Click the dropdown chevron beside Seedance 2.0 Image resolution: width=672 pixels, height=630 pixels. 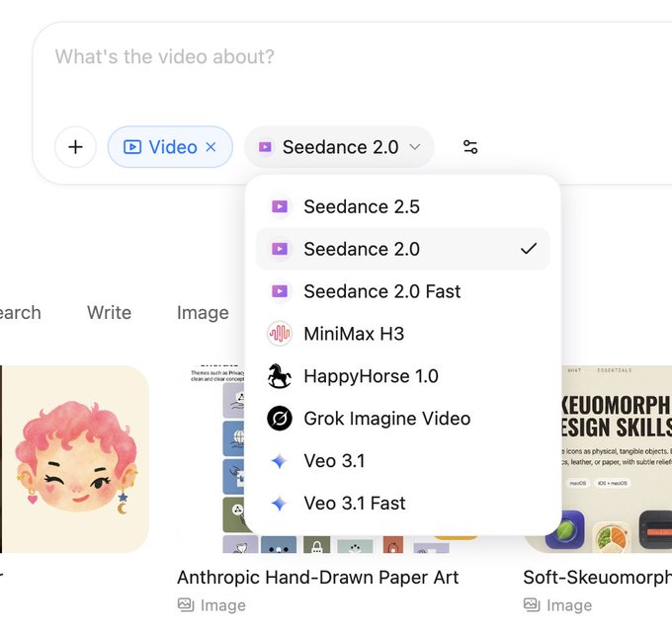[x=414, y=147]
